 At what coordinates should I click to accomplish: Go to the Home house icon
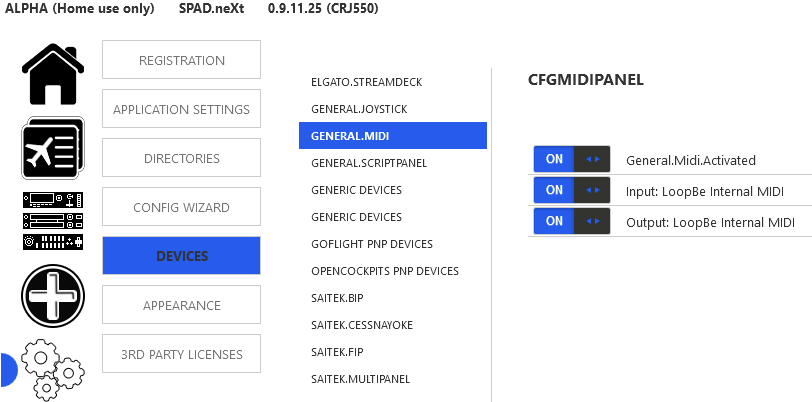click(x=53, y=74)
